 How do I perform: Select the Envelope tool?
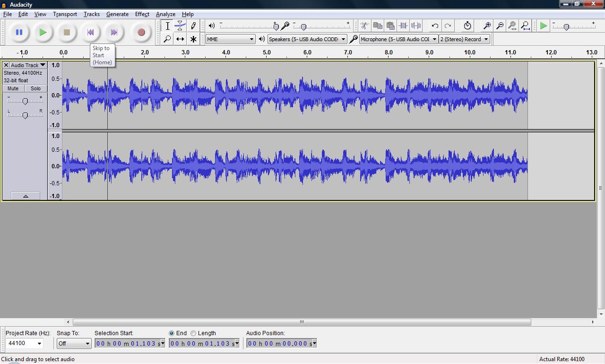[x=180, y=26]
